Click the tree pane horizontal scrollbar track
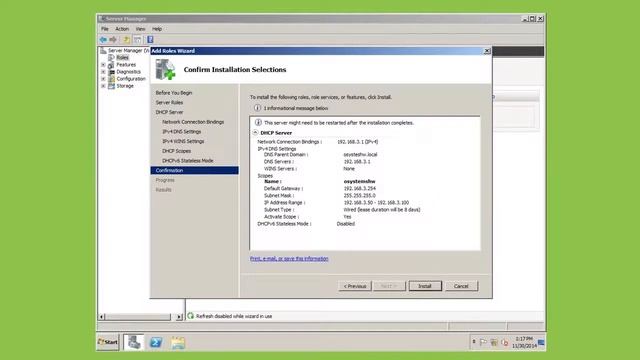This screenshot has width=640, height=360. [138, 317]
